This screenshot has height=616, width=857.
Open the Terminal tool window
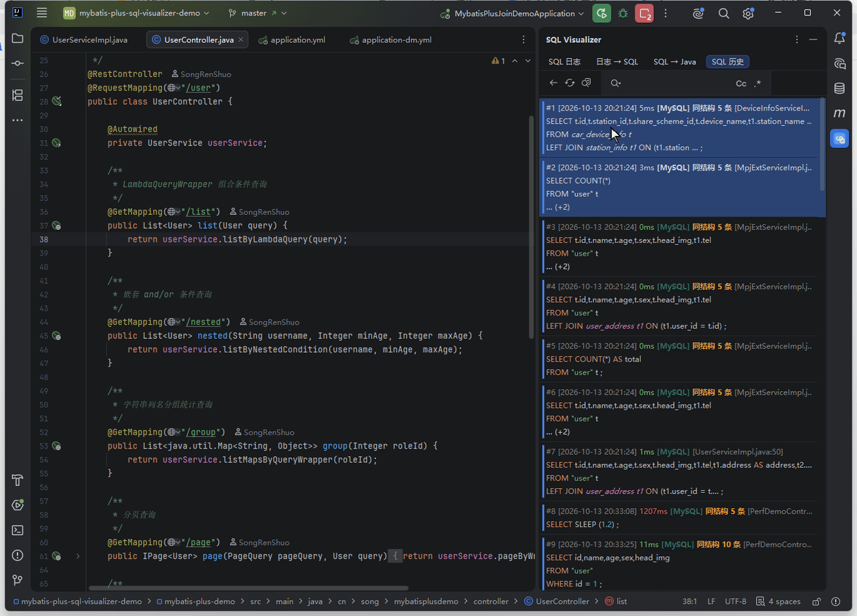[x=17, y=530]
